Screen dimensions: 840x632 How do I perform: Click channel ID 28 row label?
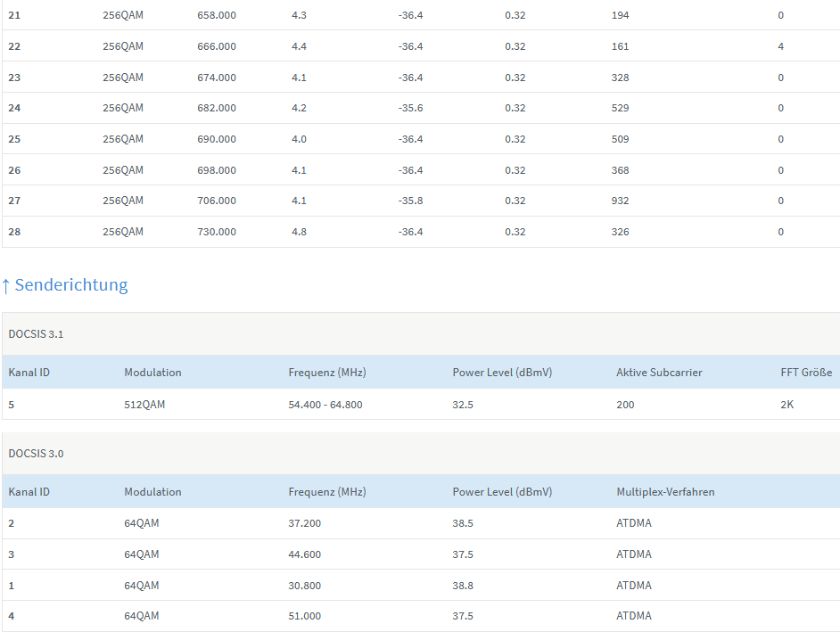[14, 232]
